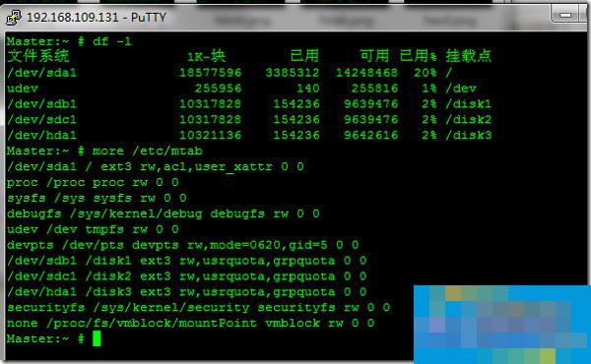Click the window title 192.168.109.131 - PuTTY

97,18
